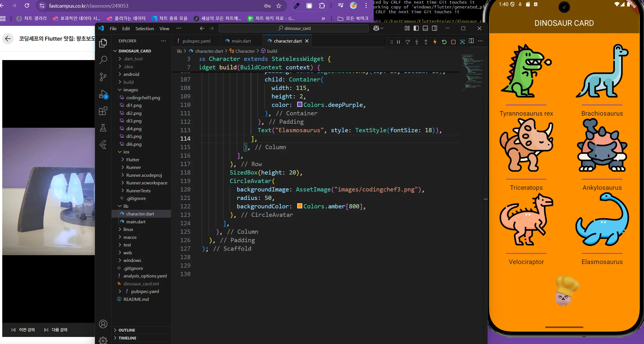Go forward using VS Code navigation arrow
Viewport: 644px width, 344px height.
click(211, 28)
